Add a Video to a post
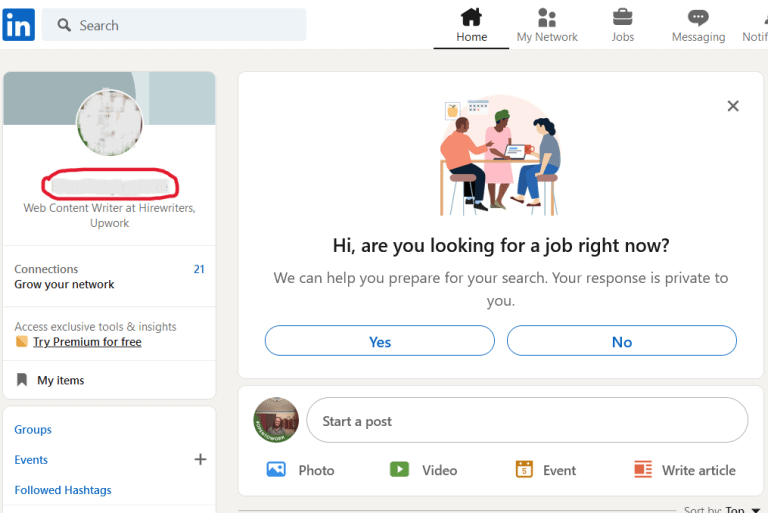Image resolution: width=768 pixels, height=513 pixels. 424,470
